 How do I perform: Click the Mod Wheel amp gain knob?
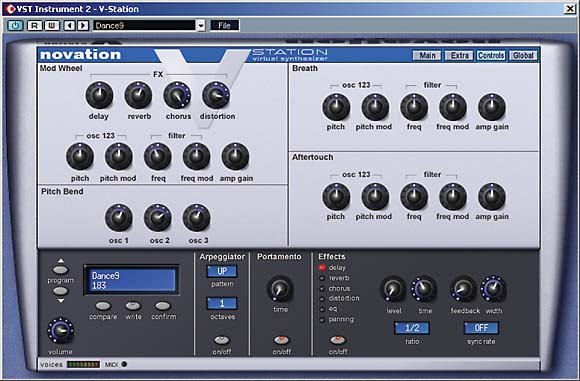tap(235, 157)
